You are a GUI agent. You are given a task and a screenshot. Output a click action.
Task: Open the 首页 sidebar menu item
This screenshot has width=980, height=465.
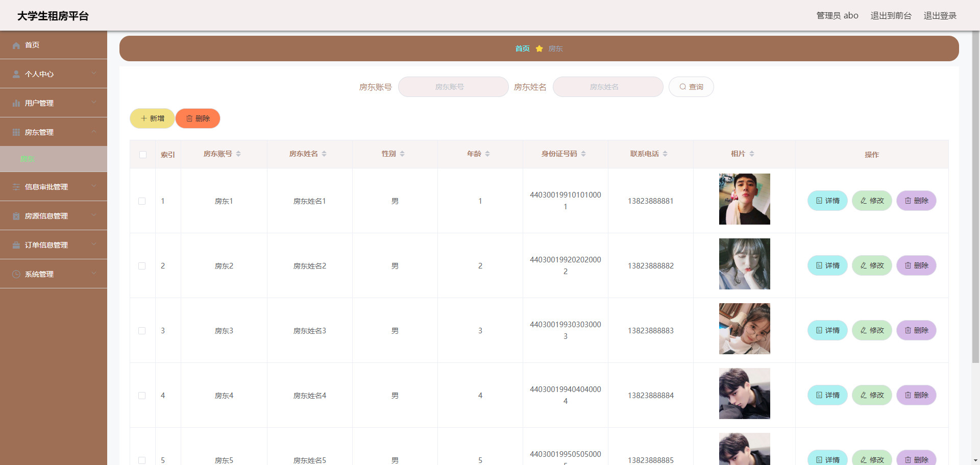point(54,45)
